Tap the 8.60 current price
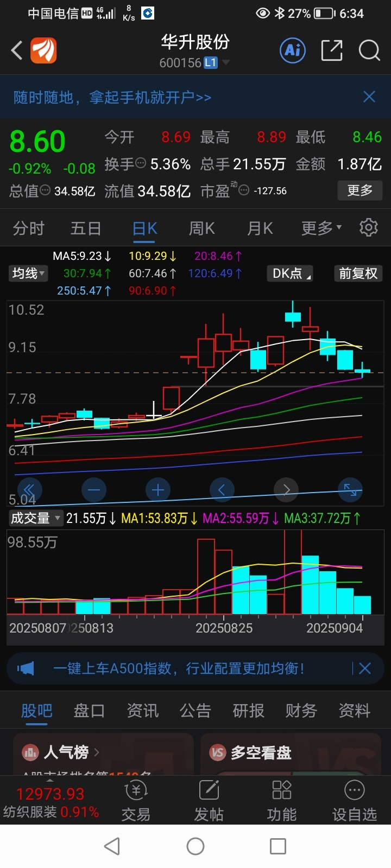Viewport: 391px width, 868px height. click(37, 142)
